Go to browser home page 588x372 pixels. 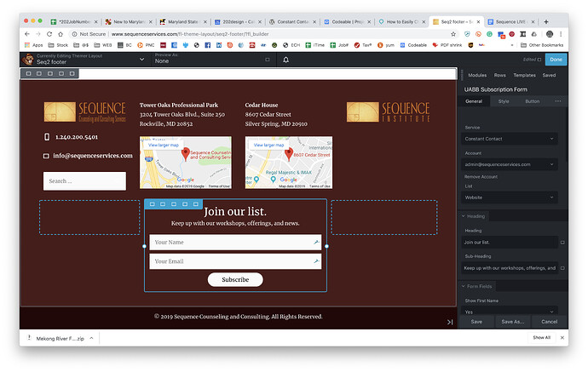[x=61, y=34]
